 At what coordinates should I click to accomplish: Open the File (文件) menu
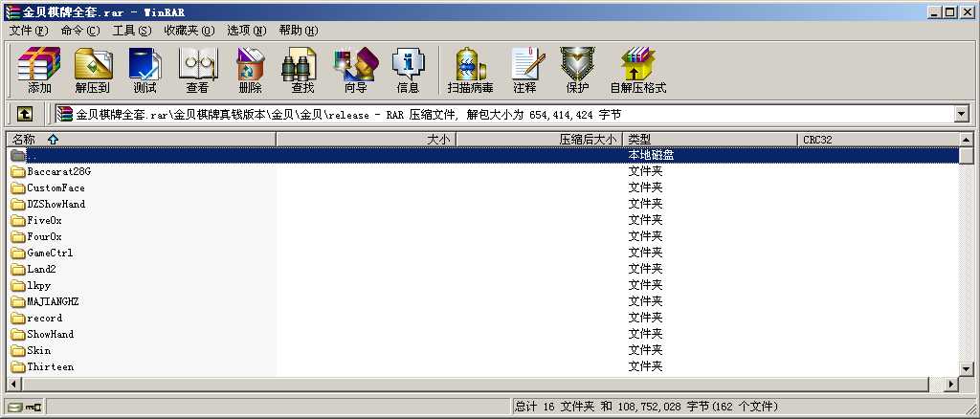pos(28,30)
